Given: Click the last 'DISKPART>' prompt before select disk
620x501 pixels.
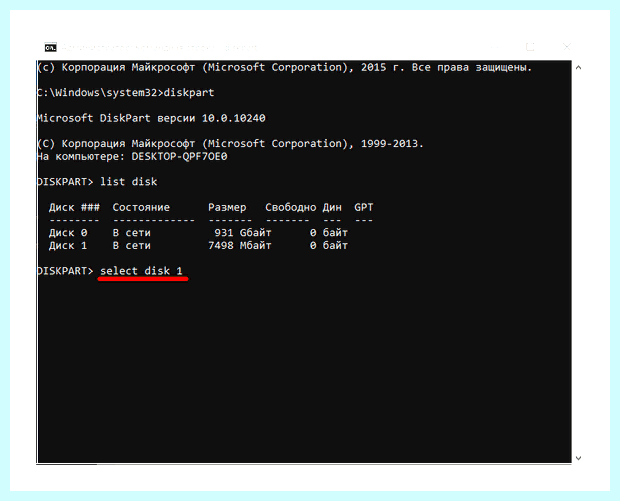Looking at the screenshot, I should (65, 271).
